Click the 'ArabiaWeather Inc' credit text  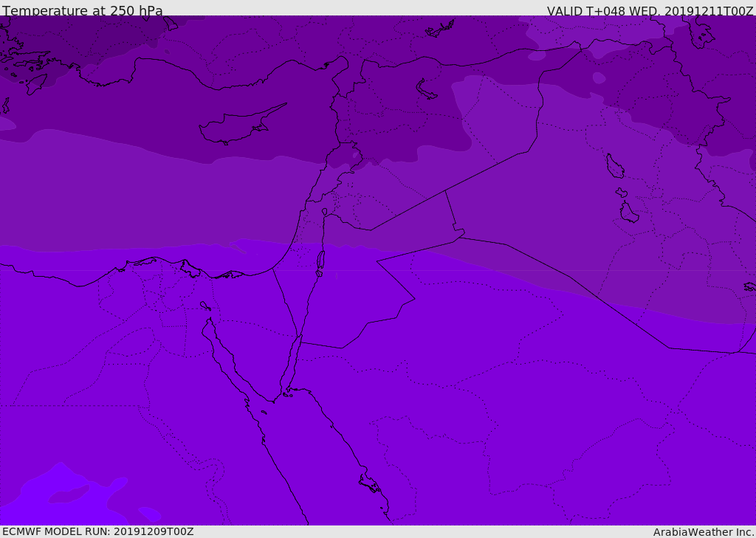[x=703, y=532]
